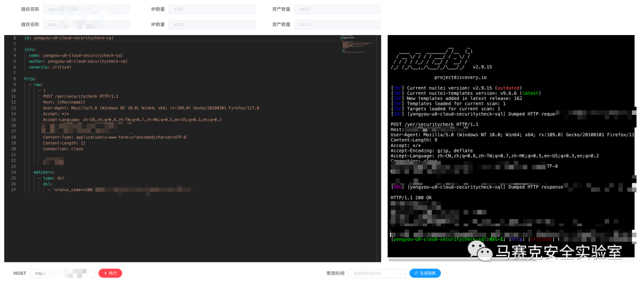Viewport: 644px width, 281px height.
Task: Click the 'info:' line in the editor
Action: (30, 49)
